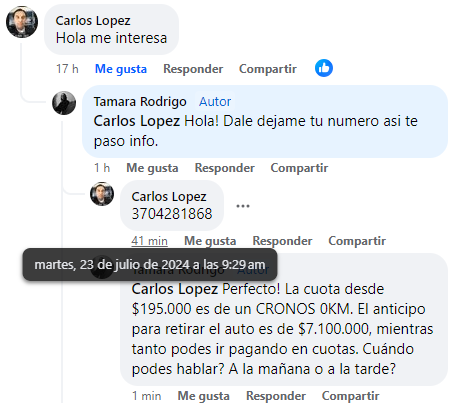This screenshot has height=403, width=470.
Task: Reply to the CRONOS 0KM message
Action: tap(276, 396)
